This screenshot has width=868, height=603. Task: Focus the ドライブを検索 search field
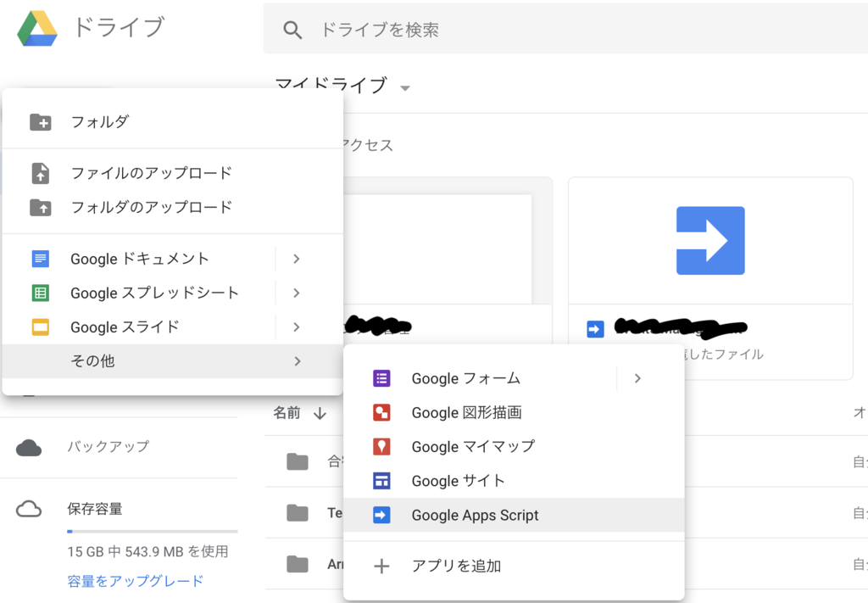(565, 29)
